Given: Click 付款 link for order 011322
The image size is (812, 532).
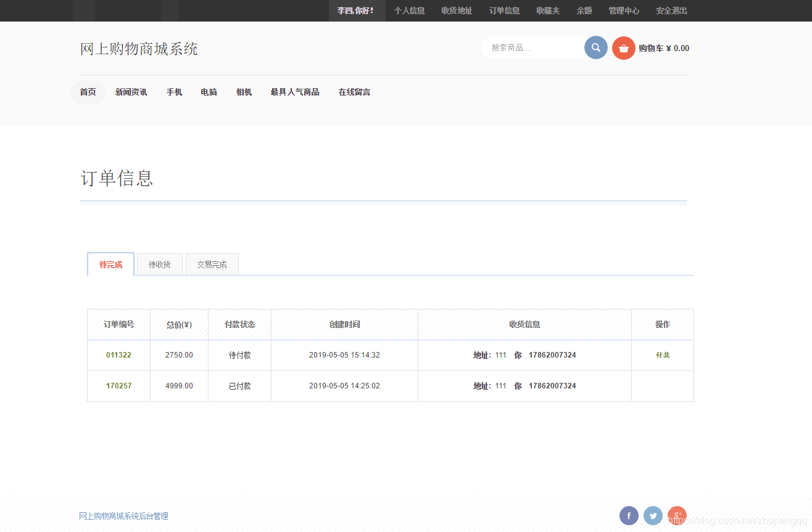Looking at the screenshot, I should [x=663, y=355].
